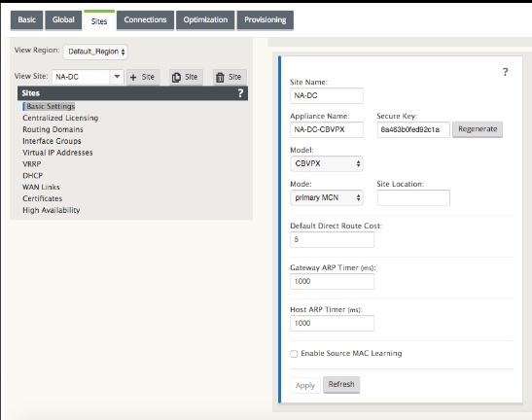532x420 pixels.
Task: Open DHCP section
Action: pyautogui.click(x=32, y=175)
